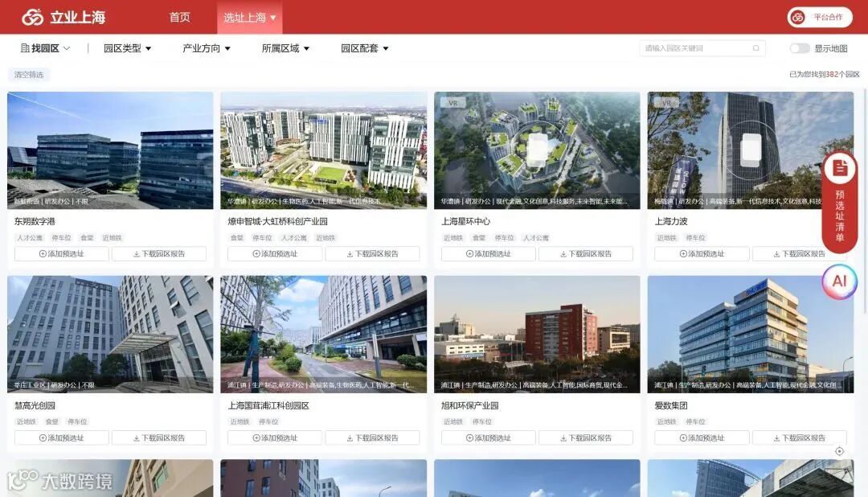The height and width of the screenshot is (497, 868).
Task: Open the 东朔数字港 title link
Action: point(35,221)
